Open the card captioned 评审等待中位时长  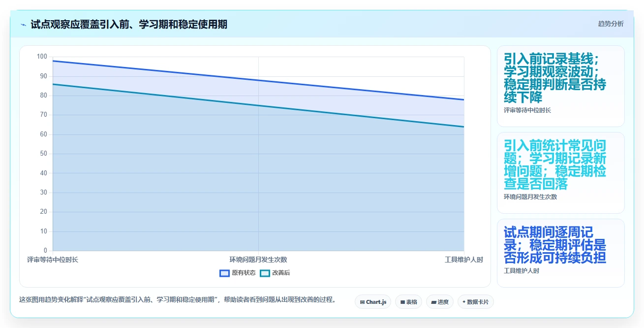(561, 86)
